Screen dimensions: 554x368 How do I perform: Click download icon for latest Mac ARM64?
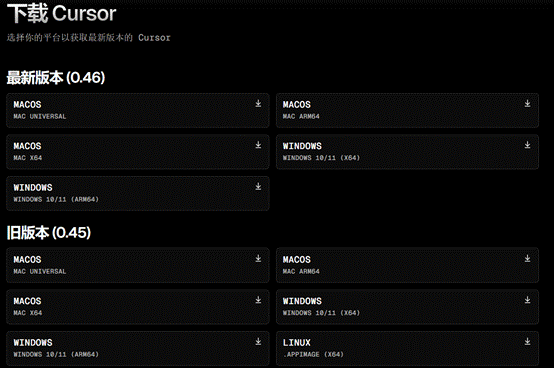[528, 103]
